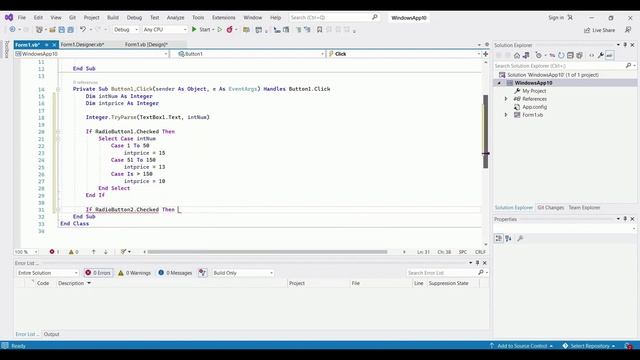Image resolution: width=640 pixels, height=360 pixels.
Task: Switch to the Output tab
Action: coord(51,334)
